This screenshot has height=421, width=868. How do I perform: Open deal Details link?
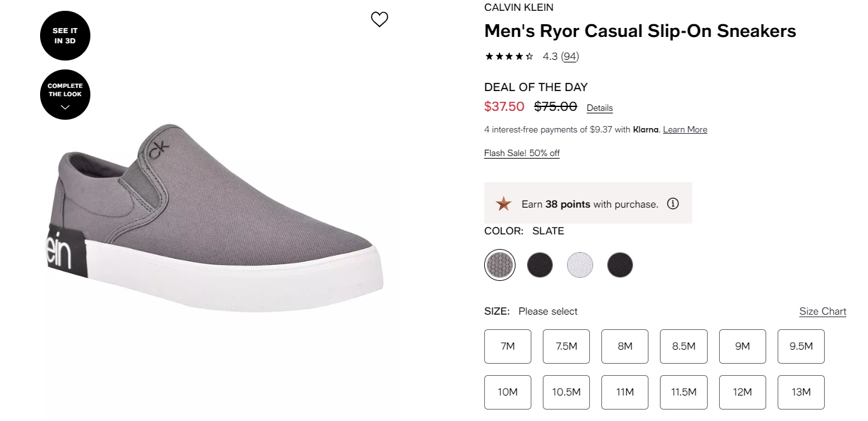click(599, 108)
